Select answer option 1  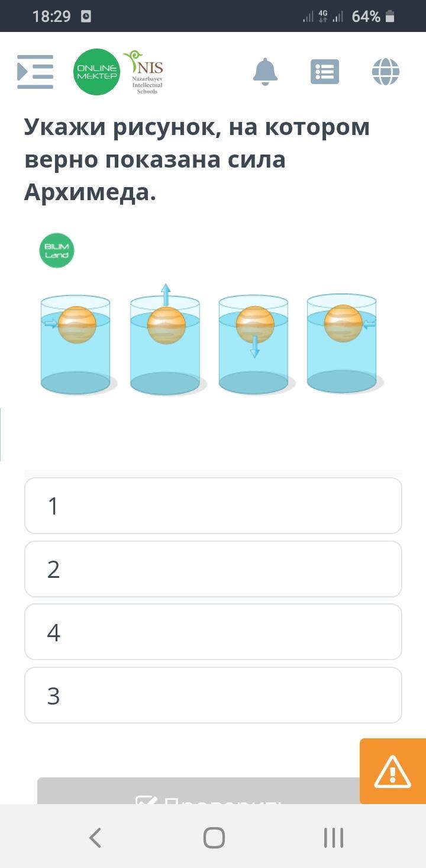pyautogui.click(x=213, y=506)
